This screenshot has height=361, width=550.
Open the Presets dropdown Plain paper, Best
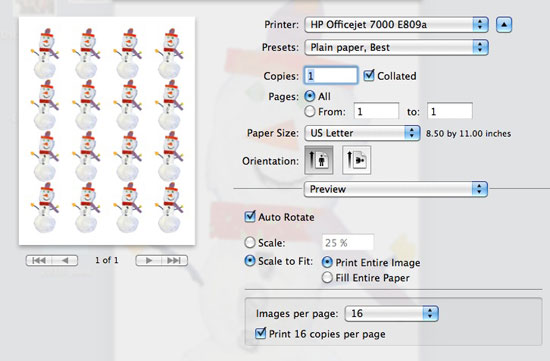point(396,47)
